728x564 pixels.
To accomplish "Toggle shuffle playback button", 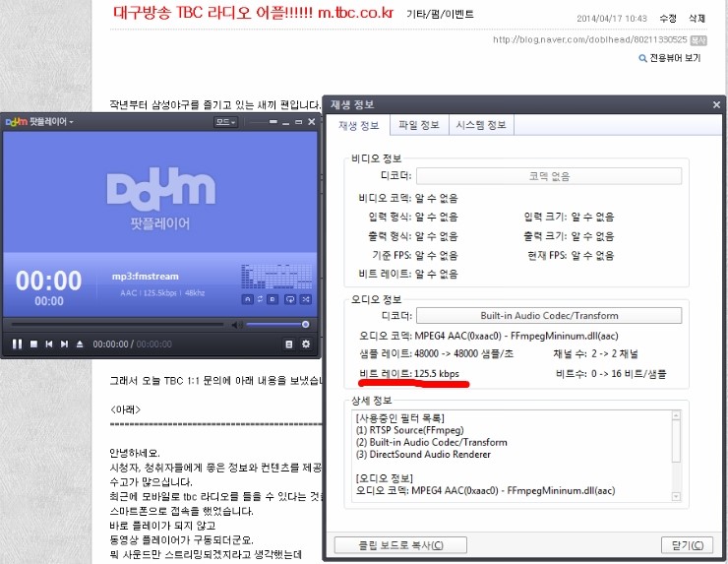I will [x=306, y=299].
